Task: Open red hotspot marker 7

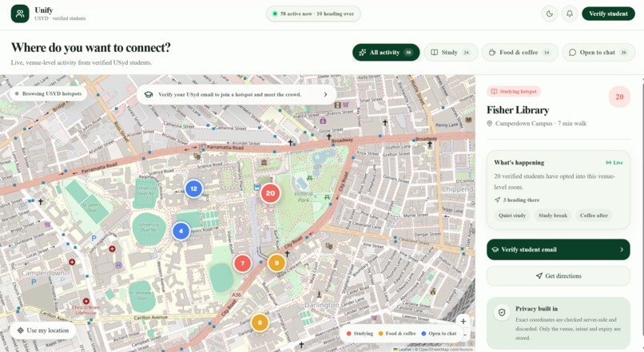Action: (242, 263)
